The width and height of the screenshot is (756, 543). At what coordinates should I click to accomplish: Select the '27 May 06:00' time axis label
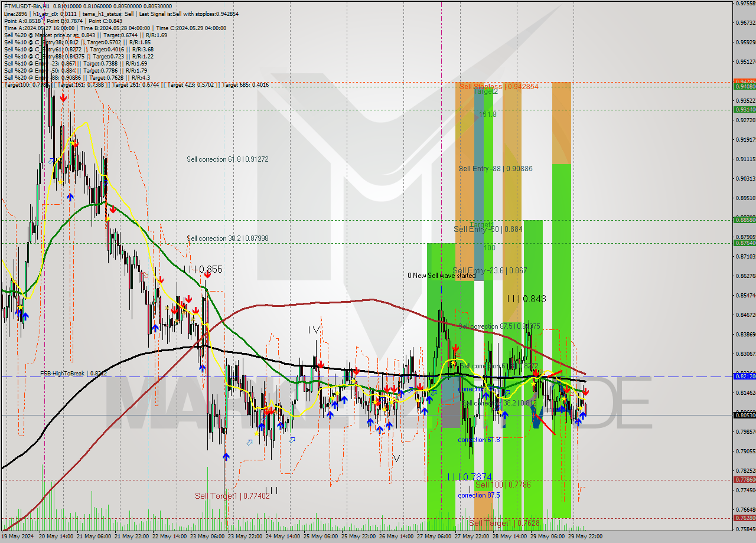[x=434, y=537]
